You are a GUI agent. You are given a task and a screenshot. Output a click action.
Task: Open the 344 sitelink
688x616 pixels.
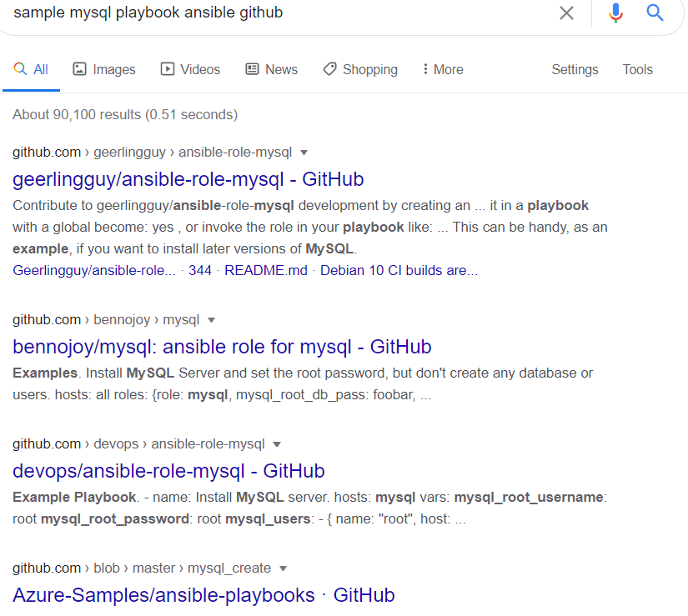point(200,271)
